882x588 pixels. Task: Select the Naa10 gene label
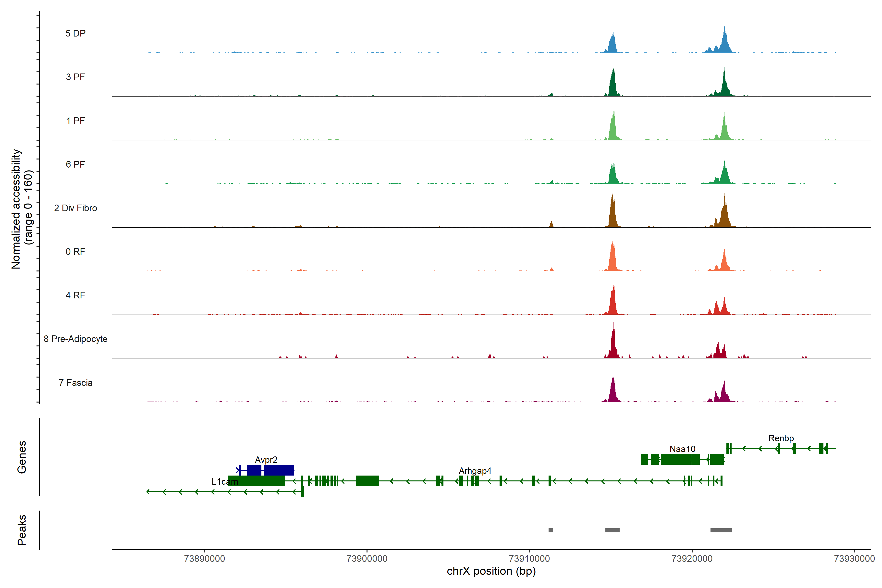point(682,449)
